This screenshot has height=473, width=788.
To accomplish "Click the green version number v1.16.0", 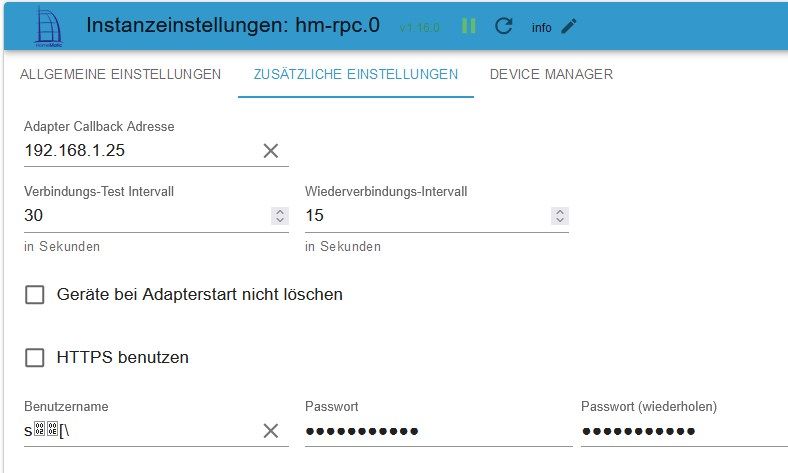I will [419, 27].
